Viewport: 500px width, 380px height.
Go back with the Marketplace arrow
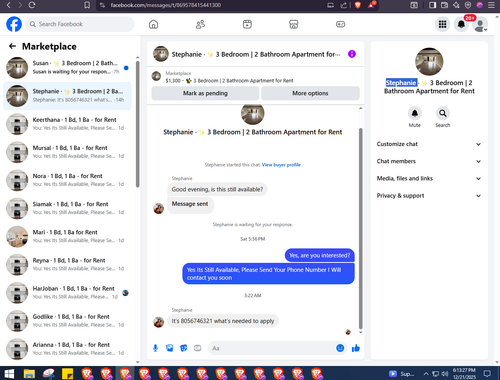pos(12,46)
